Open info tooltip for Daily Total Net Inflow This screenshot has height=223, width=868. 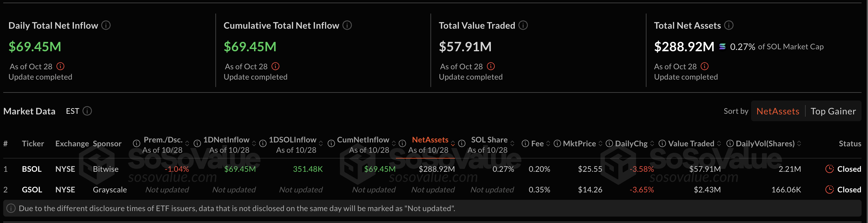tap(107, 25)
